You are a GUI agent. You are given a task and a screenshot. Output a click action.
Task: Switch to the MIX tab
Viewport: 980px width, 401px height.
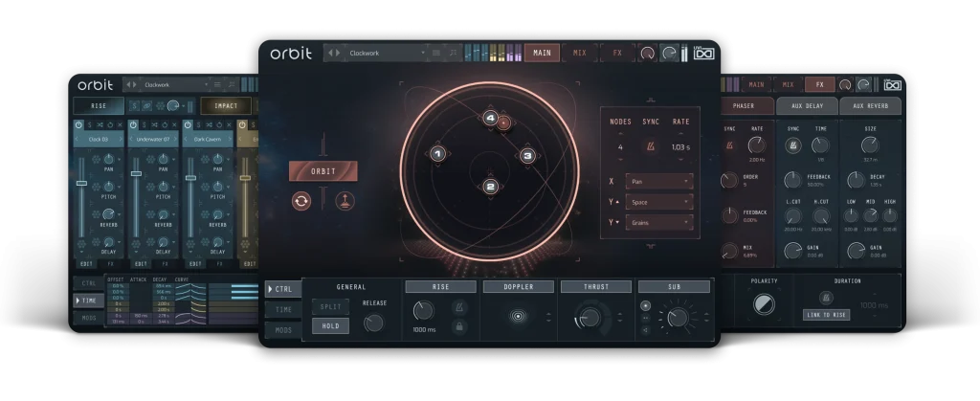580,54
